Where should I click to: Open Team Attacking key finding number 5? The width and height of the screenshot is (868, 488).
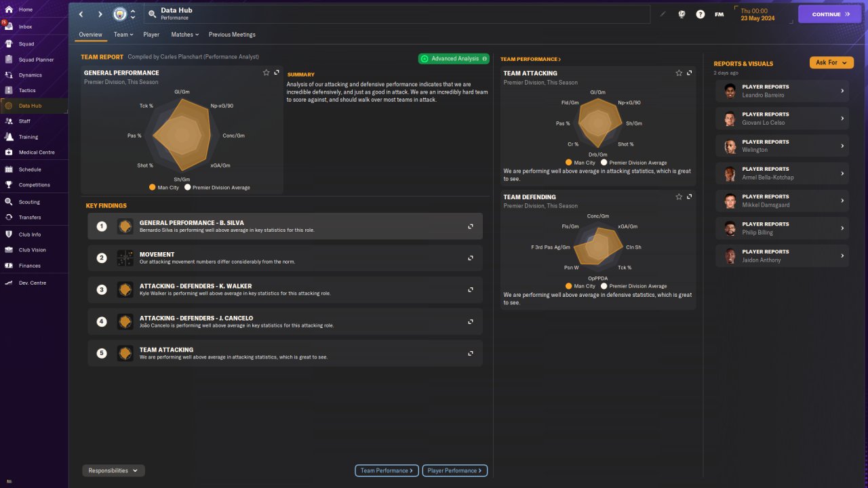(x=285, y=353)
